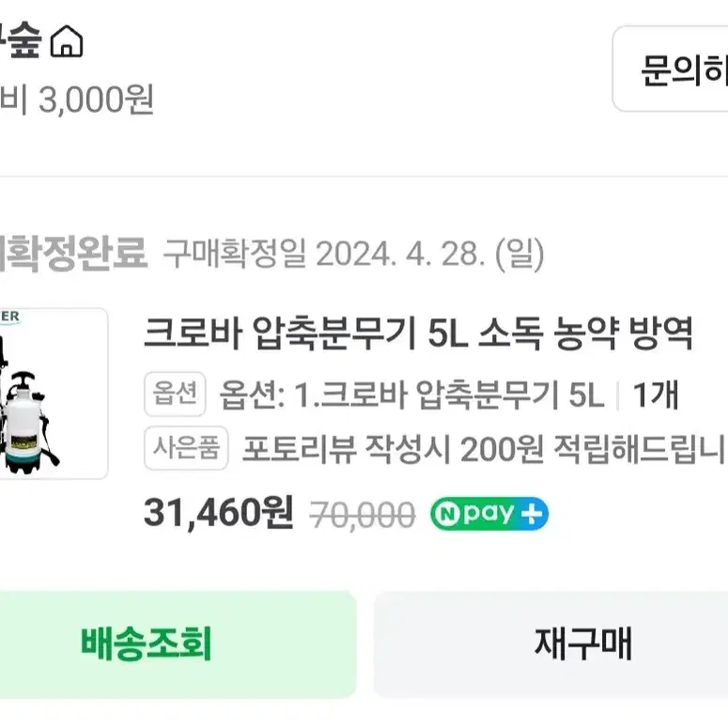Open product title 크로바 압축분무기 5L
Image resolution: width=728 pixels, height=728 pixels.
click(x=418, y=333)
